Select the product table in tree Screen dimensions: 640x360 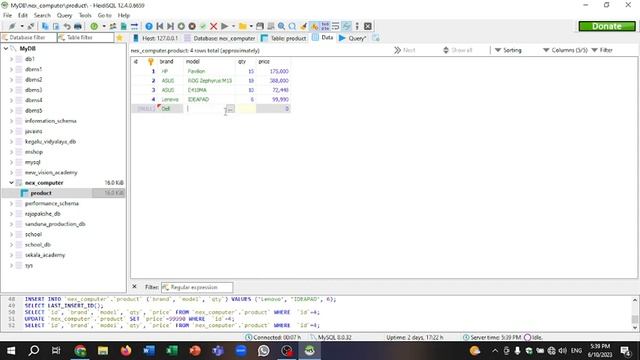(x=41, y=193)
